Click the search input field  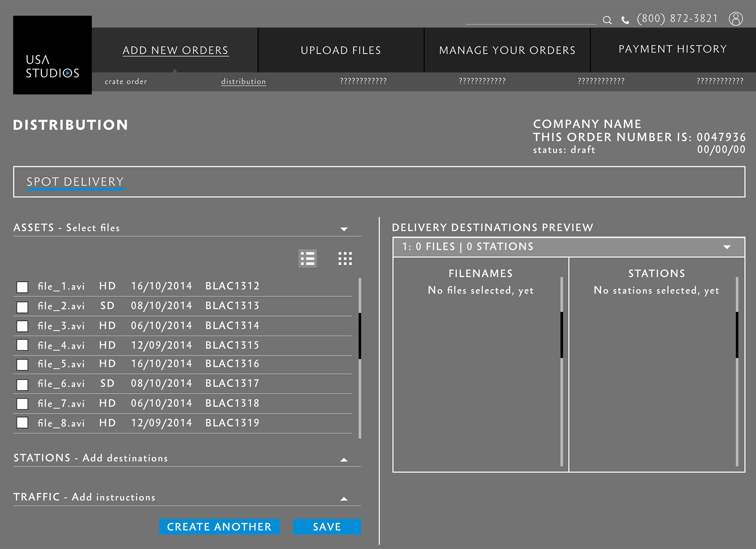(531, 19)
